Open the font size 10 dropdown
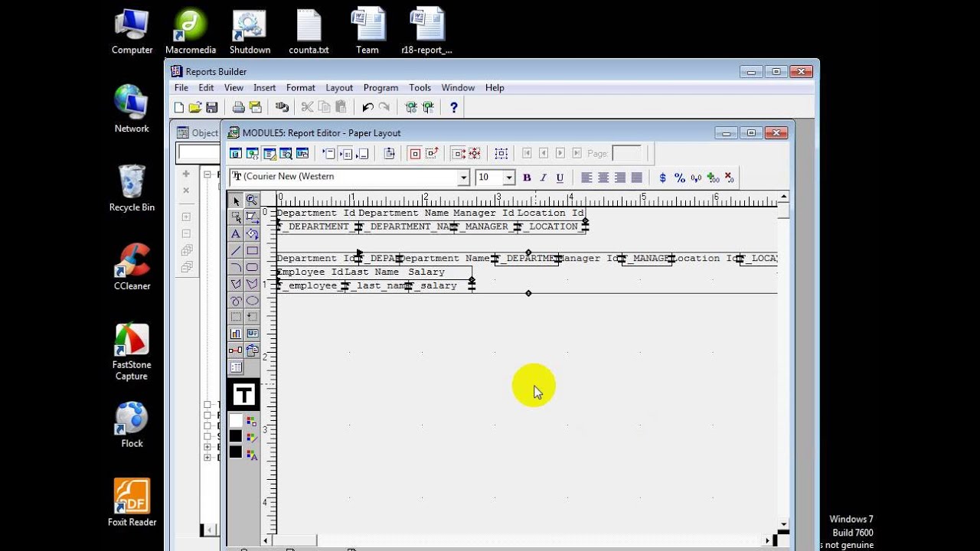The width and height of the screenshot is (980, 551). [x=509, y=178]
